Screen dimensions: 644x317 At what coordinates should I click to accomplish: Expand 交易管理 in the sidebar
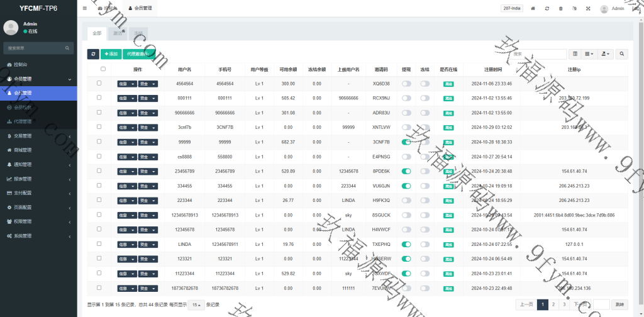point(38,136)
